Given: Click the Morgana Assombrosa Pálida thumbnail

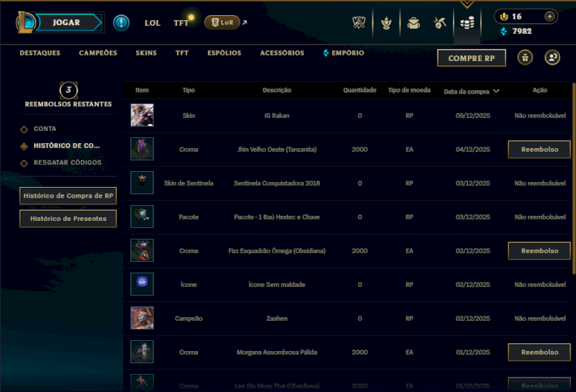Looking at the screenshot, I should (142, 352).
